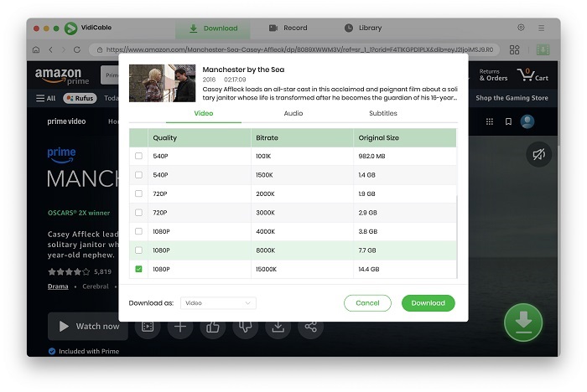Play the trailer film icon
587x392 pixels.
click(148, 327)
